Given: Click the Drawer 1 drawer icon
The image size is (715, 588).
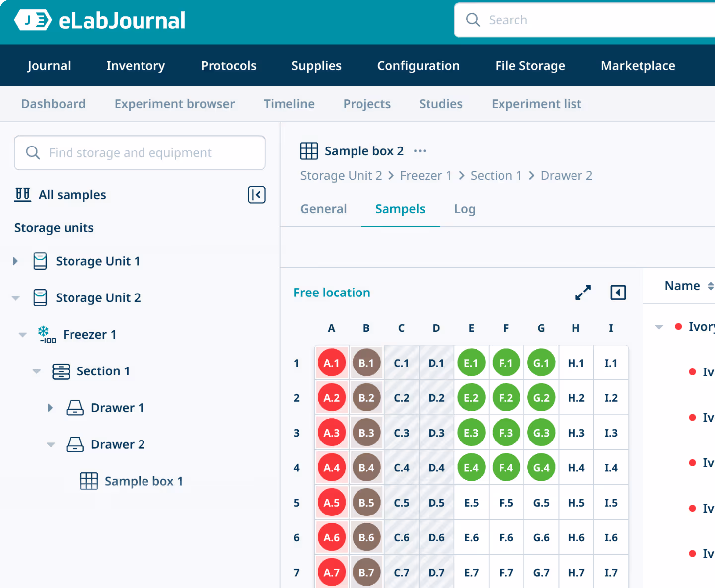Looking at the screenshot, I should [75, 408].
